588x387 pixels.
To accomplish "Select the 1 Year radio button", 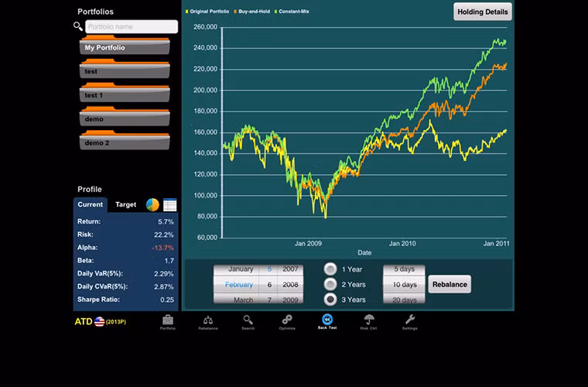I will coord(330,269).
